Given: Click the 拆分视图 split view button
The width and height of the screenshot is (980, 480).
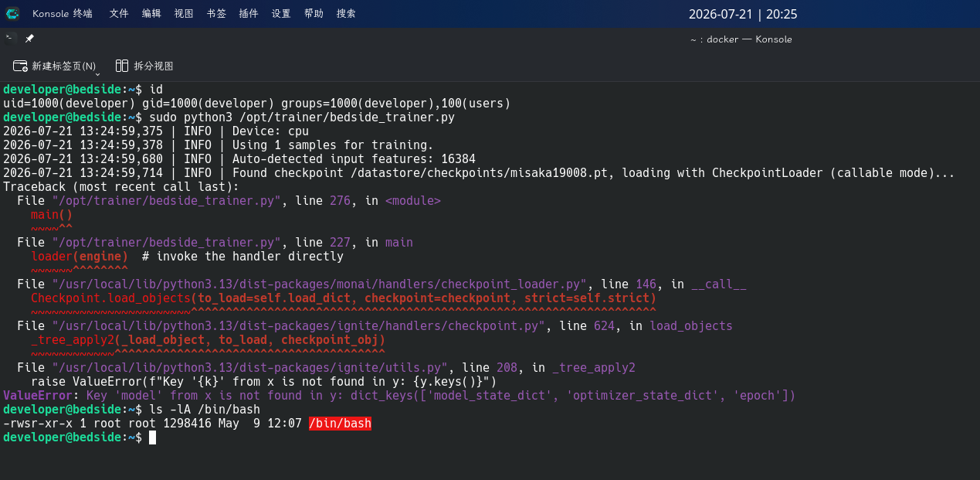Looking at the screenshot, I should coord(144,66).
